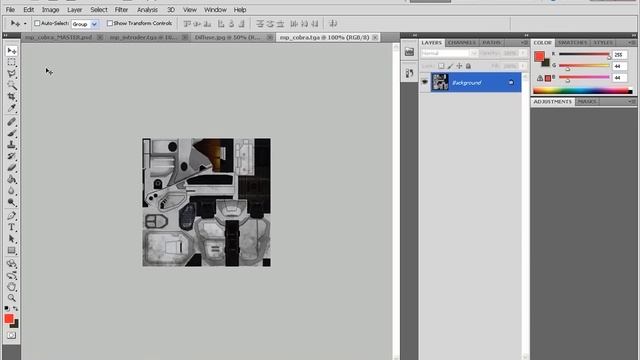Screen dimensions: 640x360
Task: Select the Brush tool
Action: [x=11, y=133]
